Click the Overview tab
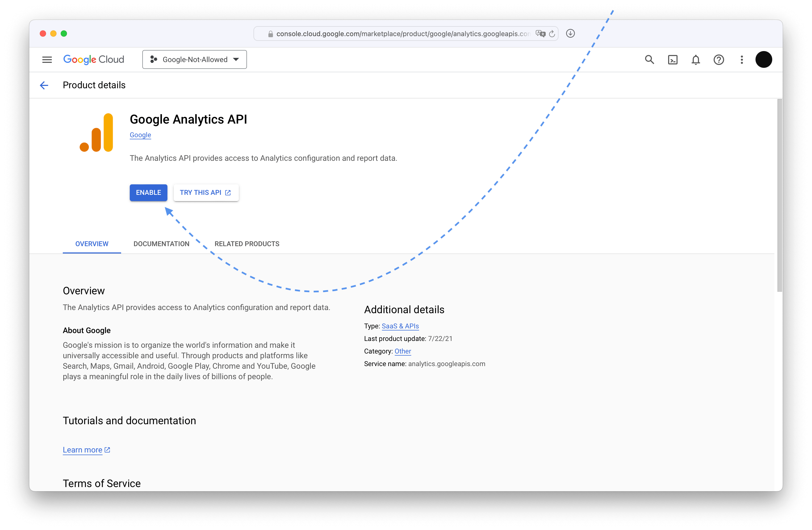 click(x=92, y=243)
